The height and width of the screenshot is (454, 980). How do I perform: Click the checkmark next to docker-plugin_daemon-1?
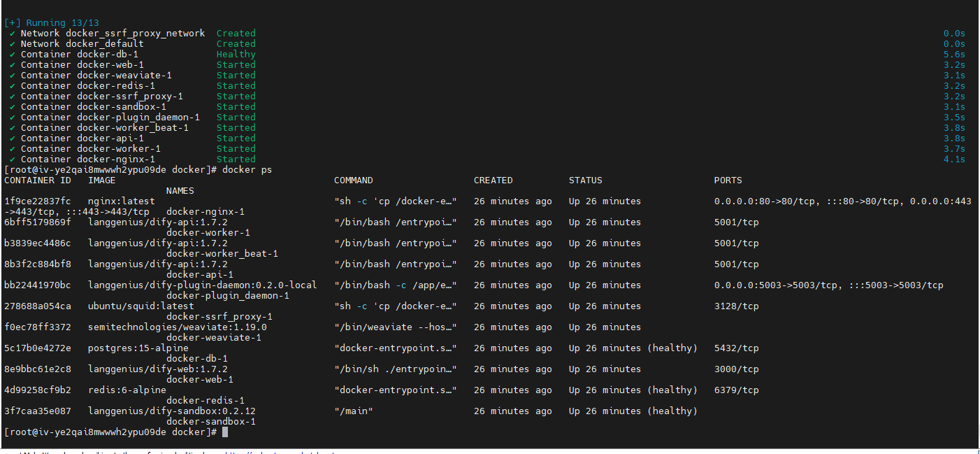[12, 117]
